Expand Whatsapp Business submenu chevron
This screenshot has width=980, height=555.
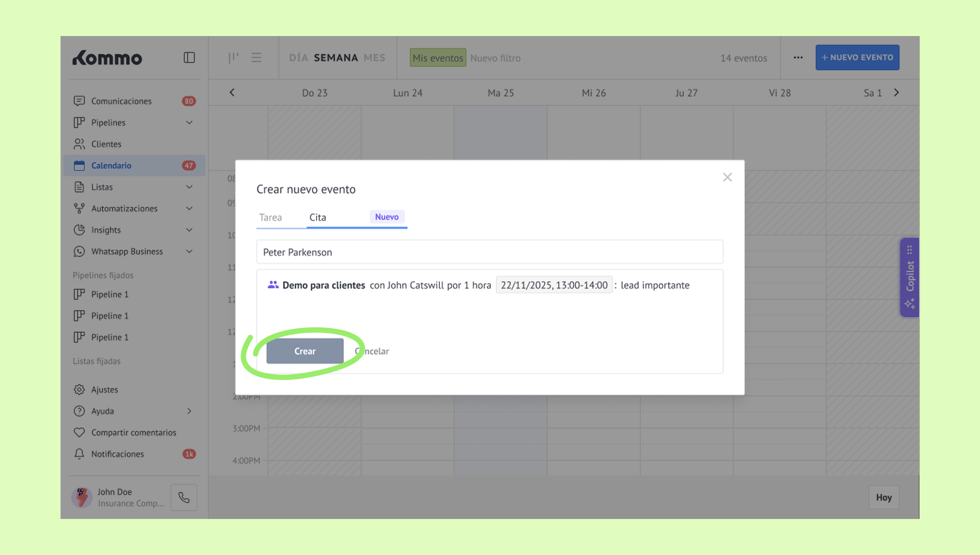[189, 252]
